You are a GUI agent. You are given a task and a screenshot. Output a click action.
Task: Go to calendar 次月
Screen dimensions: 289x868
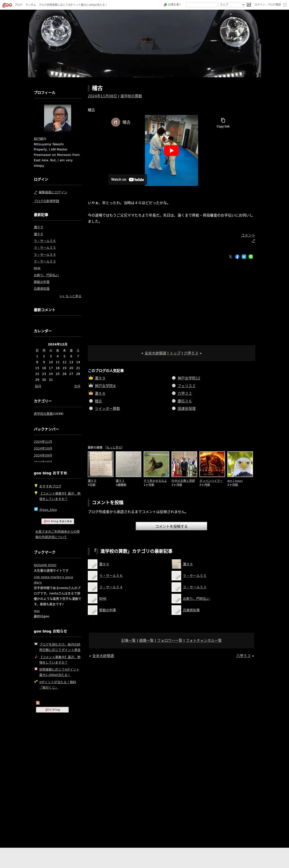(77, 386)
